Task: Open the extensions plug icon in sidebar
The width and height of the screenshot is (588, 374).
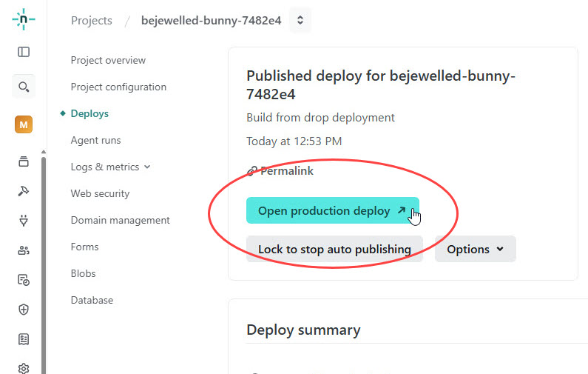Action: 24,221
